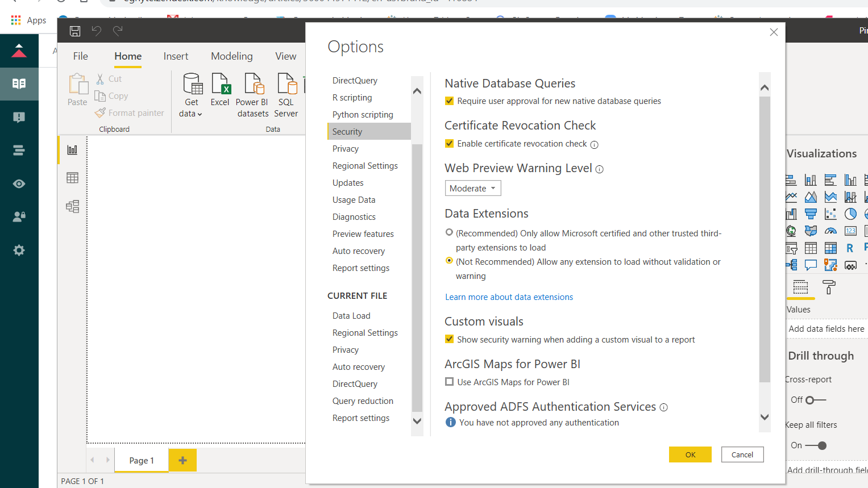The image size is (868, 488).
Task: Switch to Model view in the left pane
Action: [x=72, y=207]
